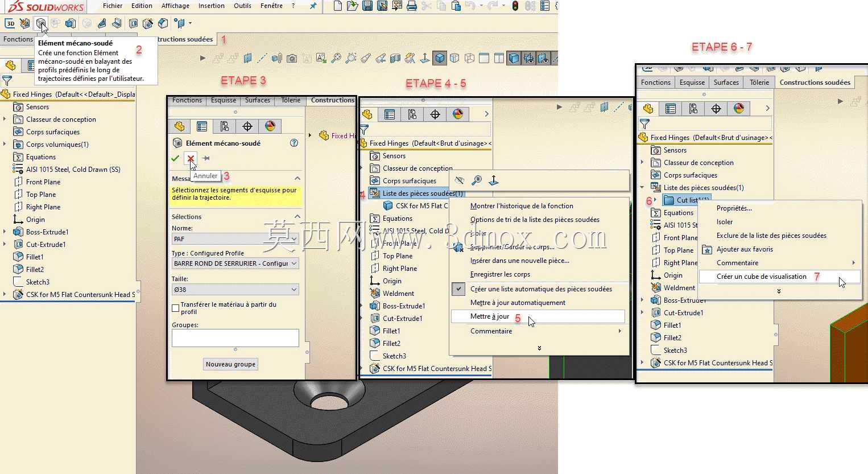Image resolution: width=868 pixels, height=474 pixels.
Task: Open the Outils menu
Action: point(242,6)
